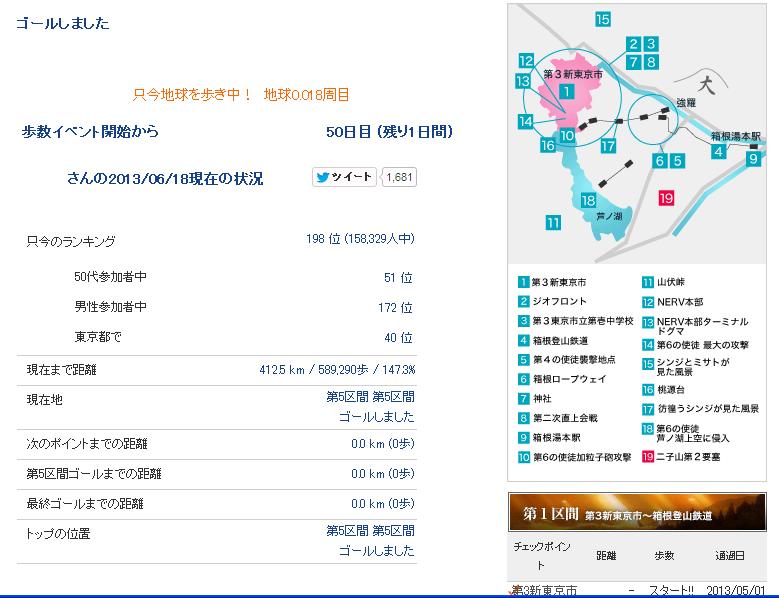Click map marker 11

[x=553, y=223]
